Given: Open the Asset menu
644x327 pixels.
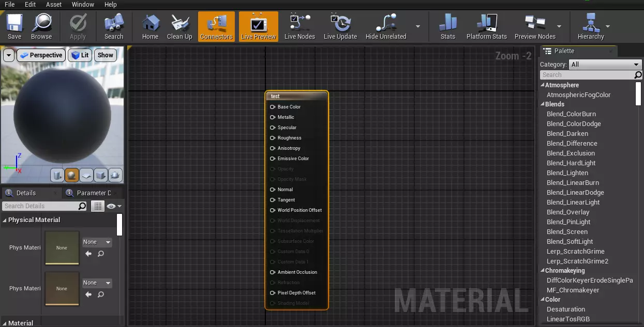Looking at the screenshot, I should pyautogui.click(x=54, y=4).
